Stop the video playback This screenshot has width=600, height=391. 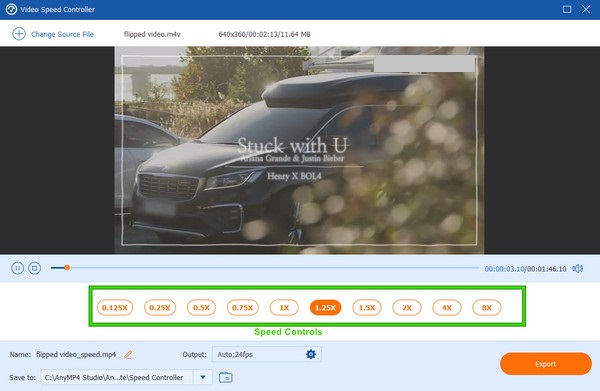point(34,268)
